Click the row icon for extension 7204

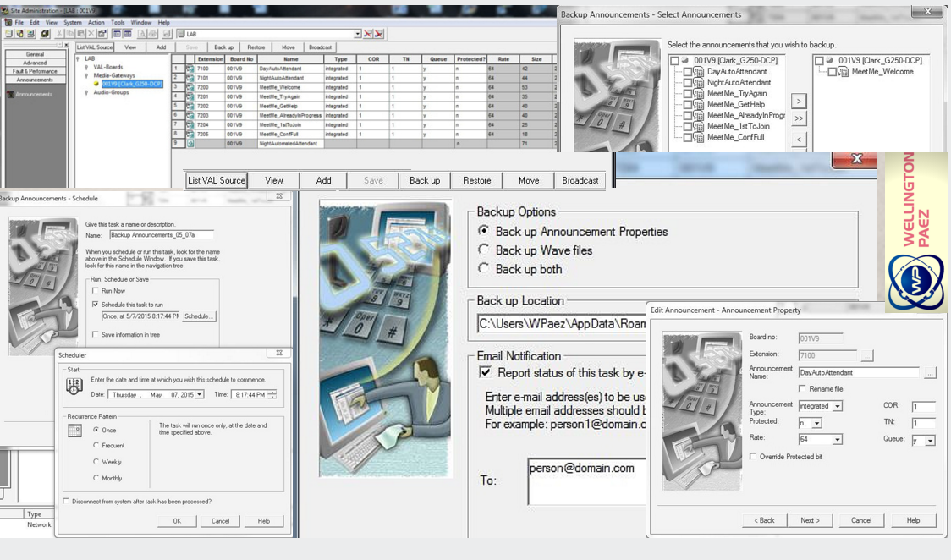click(x=190, y=125)
